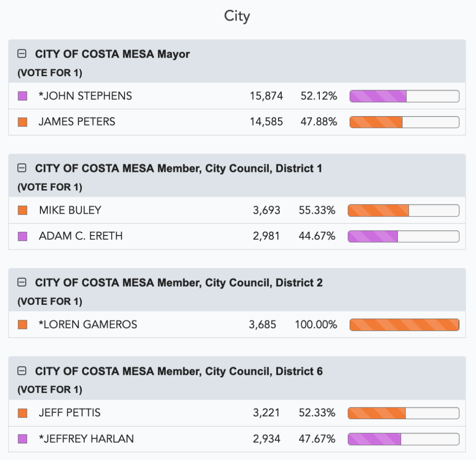Click James Peters 47.88% progress bar
This screenshot has width=476, height=460.
point(404,122)
